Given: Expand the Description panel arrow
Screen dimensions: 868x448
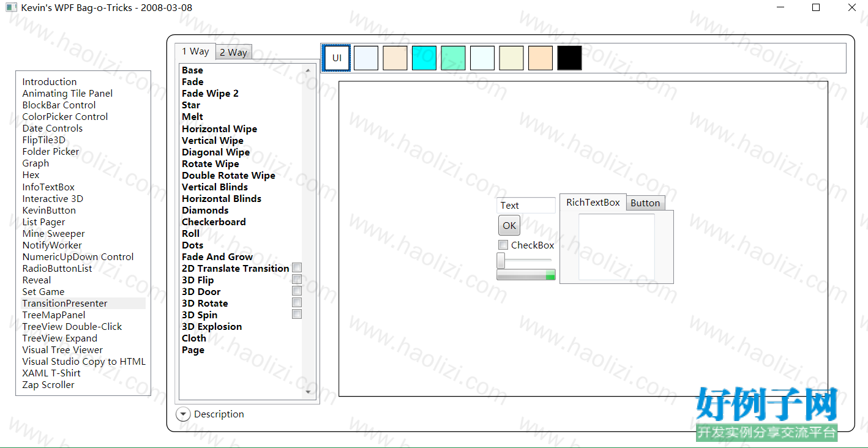Looking at the screenshot, I should click(x=183, y=414).
